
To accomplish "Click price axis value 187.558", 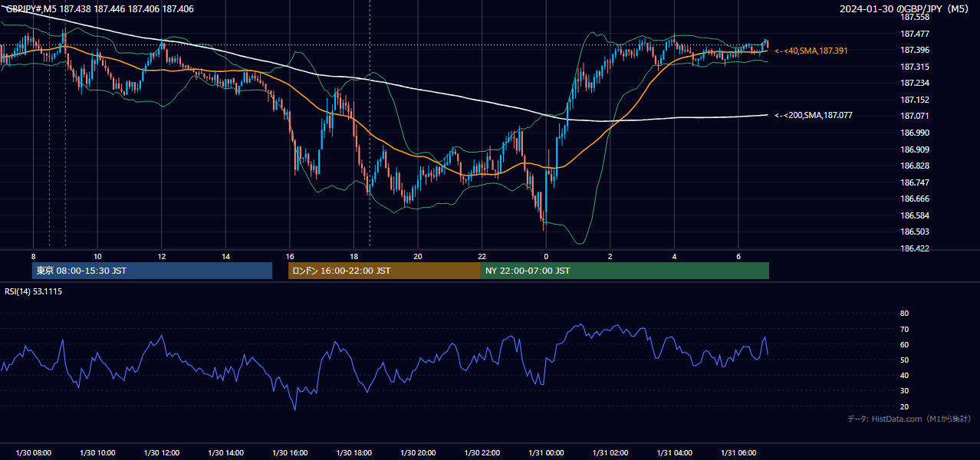I will 915,17.
